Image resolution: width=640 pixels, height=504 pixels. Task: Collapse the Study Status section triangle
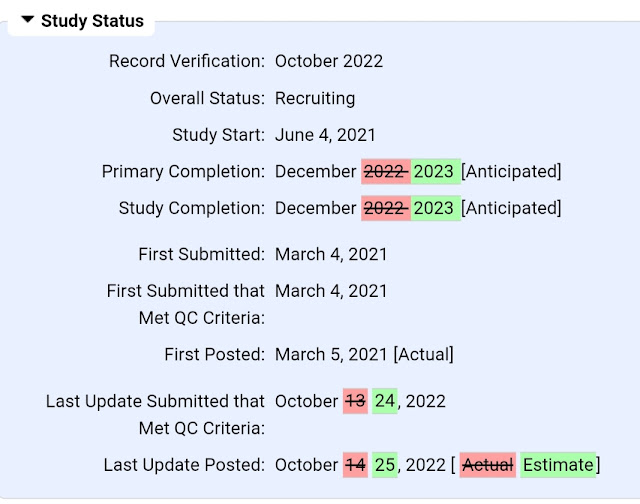27,20
